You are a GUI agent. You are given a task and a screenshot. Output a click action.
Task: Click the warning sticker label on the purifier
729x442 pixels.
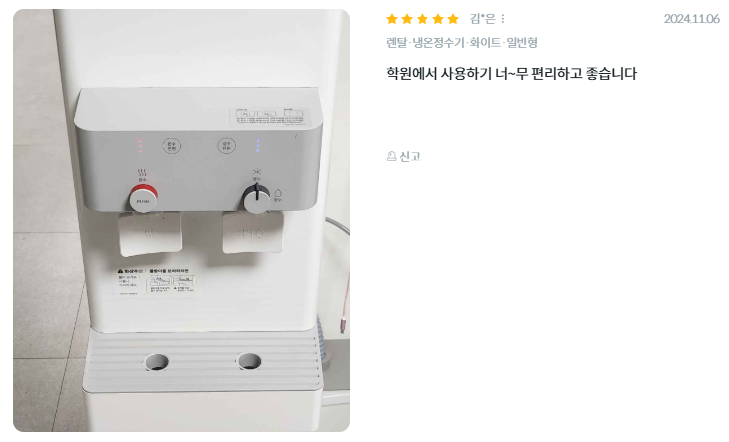(x=155, y=282)
